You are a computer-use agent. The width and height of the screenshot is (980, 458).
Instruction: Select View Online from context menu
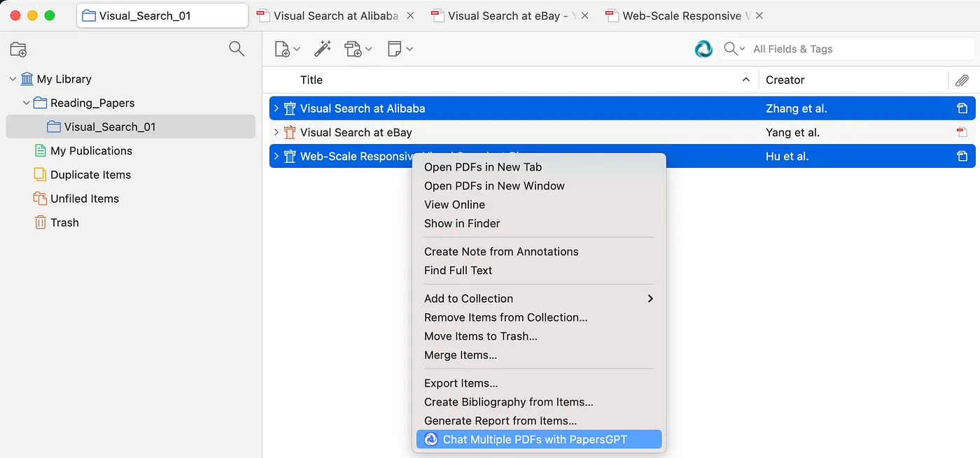(x=539, y=205)
